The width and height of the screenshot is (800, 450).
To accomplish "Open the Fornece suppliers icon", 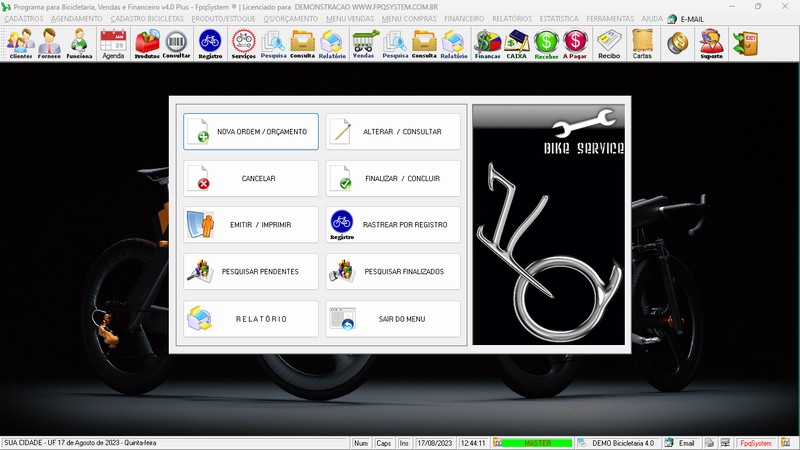I will [x=49, y=44].
